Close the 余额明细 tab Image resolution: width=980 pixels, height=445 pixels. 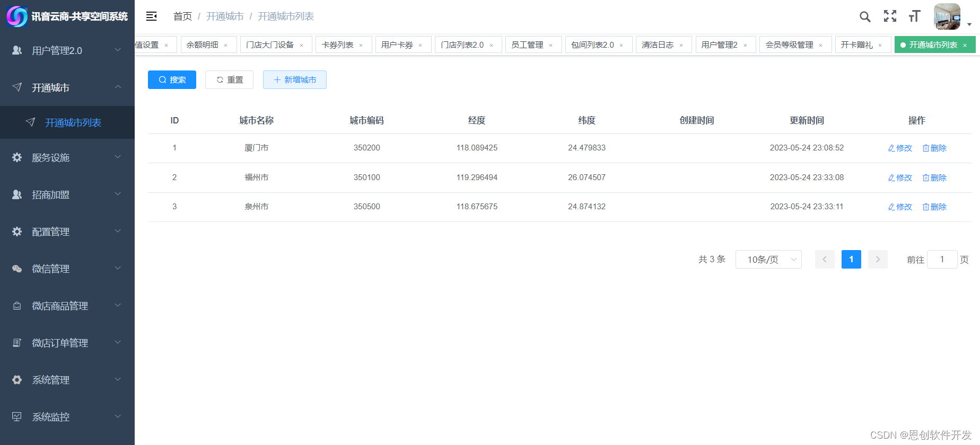226,46
